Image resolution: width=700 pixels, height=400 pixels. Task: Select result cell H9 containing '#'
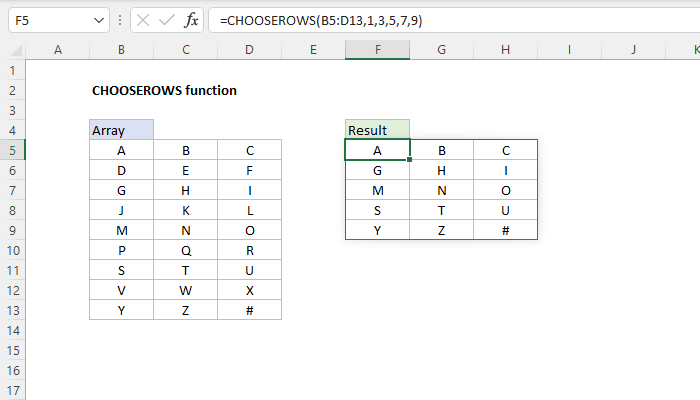coord(505,230)
